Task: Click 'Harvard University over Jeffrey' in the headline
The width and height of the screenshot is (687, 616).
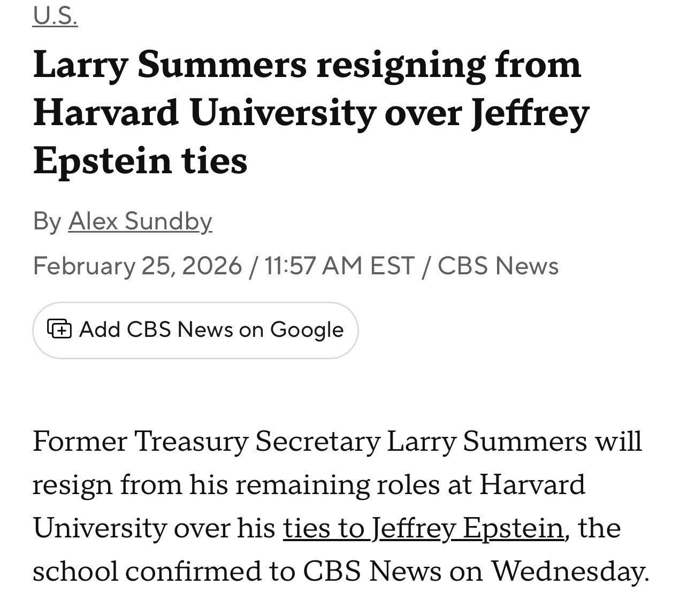Action: coord(311,113)
